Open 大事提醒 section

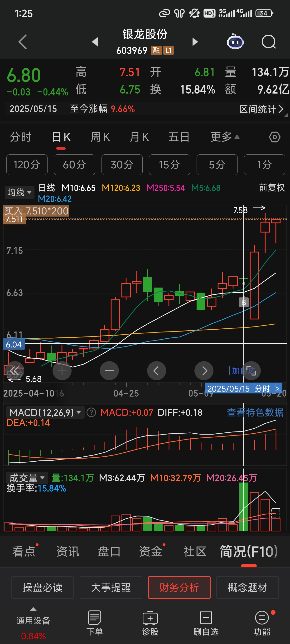[111, 587]
